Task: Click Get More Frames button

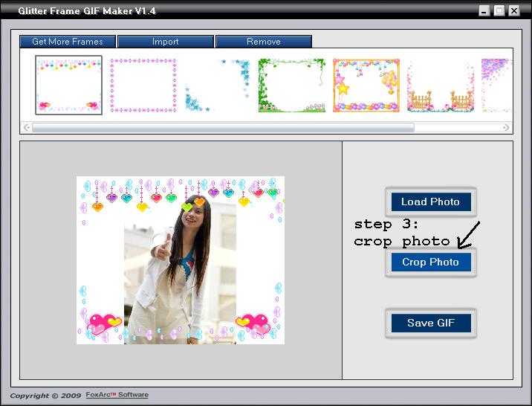Action: point(68,42)
